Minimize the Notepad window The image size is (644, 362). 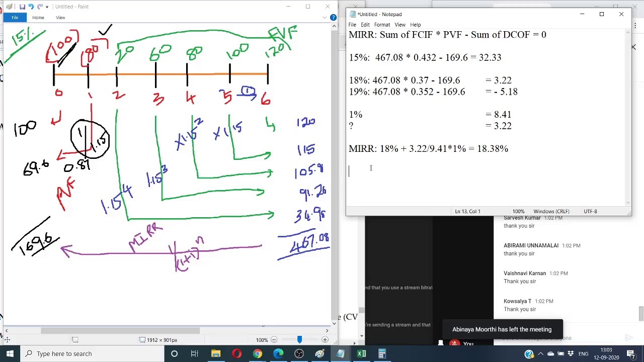pyautogui.click(x=582, y=14)
